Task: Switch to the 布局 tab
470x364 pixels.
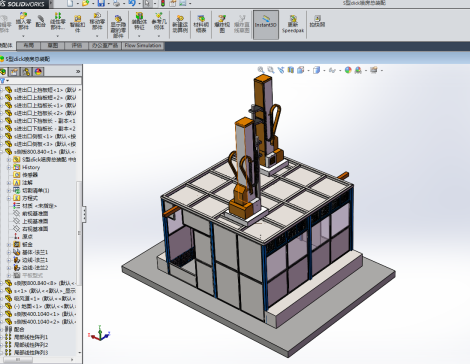Action: click(29, 45)
